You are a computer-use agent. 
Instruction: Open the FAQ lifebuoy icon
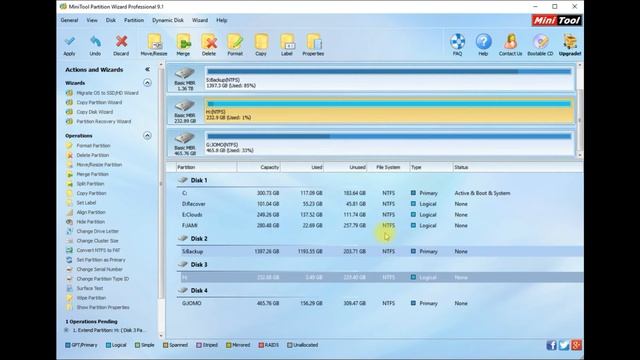[458, 42]
